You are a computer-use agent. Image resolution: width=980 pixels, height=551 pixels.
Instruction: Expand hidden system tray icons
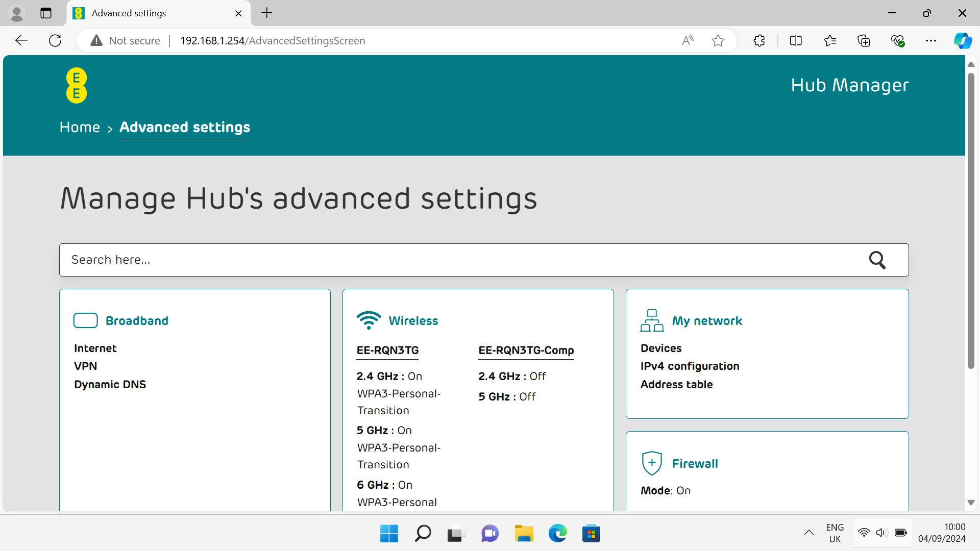[808, 533]
